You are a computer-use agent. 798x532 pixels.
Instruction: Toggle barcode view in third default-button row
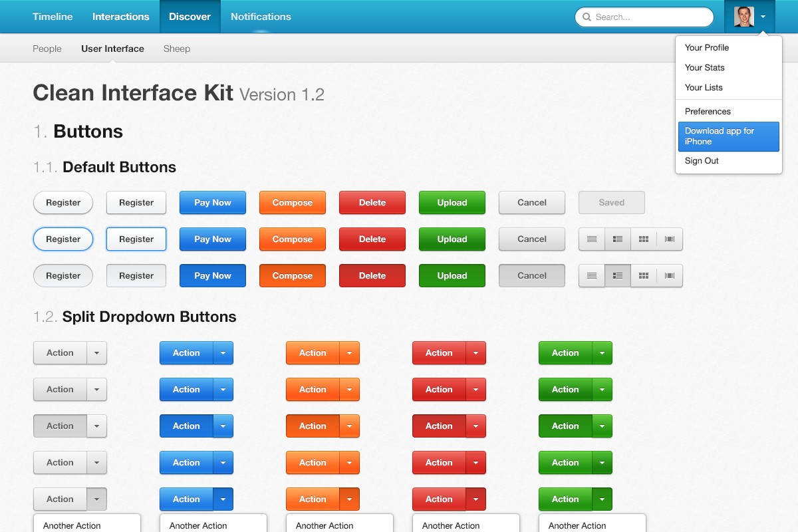click(x=670, y=276)
